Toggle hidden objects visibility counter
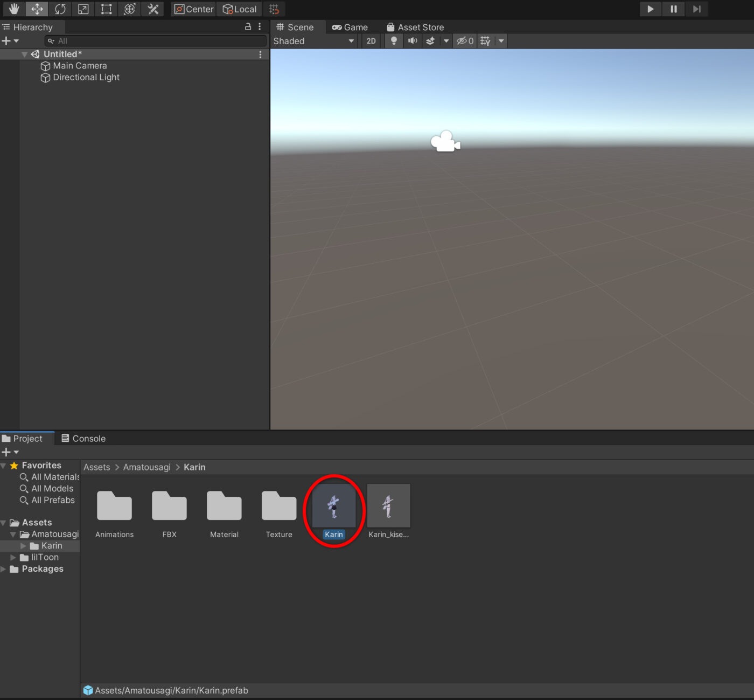This screenshot has width=754, height=700. [465, 41]
